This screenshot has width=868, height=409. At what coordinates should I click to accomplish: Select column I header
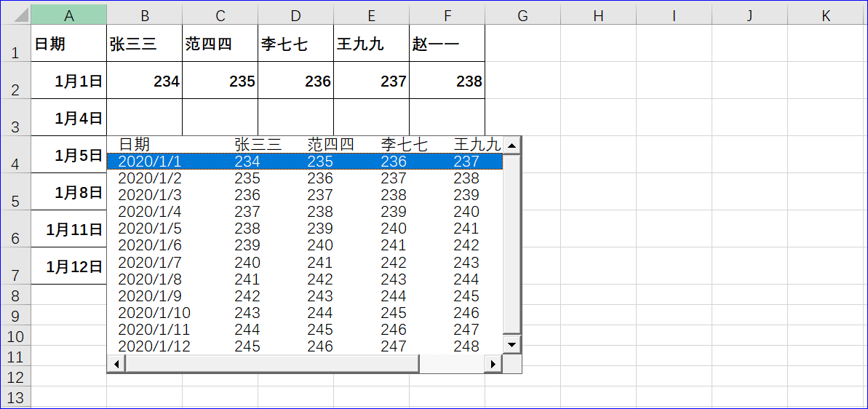pos(674,16)
